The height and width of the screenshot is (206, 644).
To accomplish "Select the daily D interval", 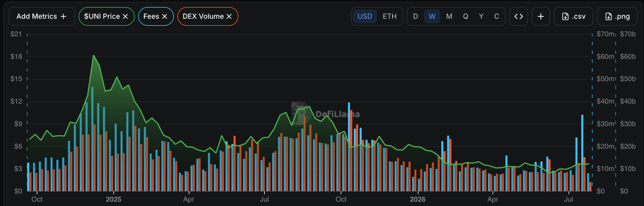I will coord(415,16).
